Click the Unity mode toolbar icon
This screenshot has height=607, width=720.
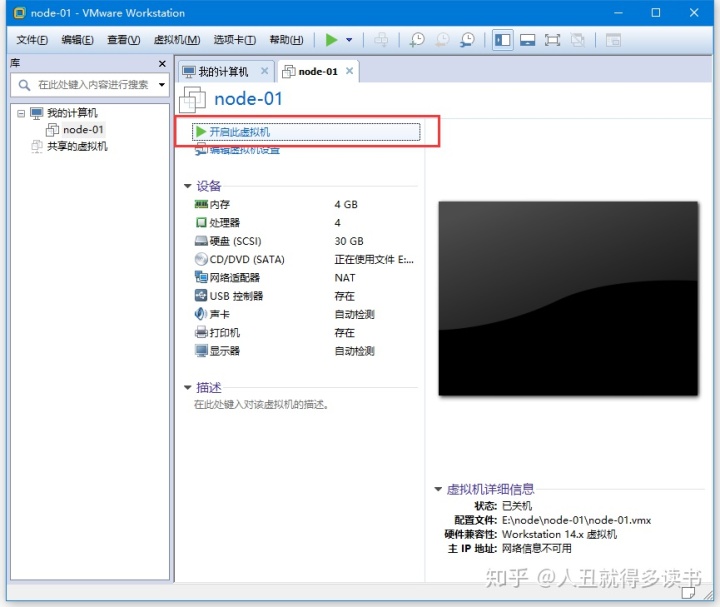point(577,40)
